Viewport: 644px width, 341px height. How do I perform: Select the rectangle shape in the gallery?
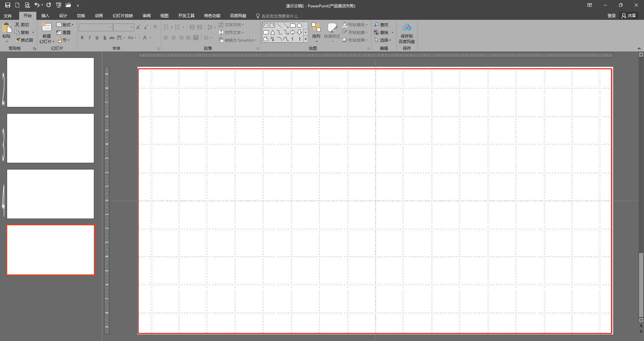coord(293,26)
